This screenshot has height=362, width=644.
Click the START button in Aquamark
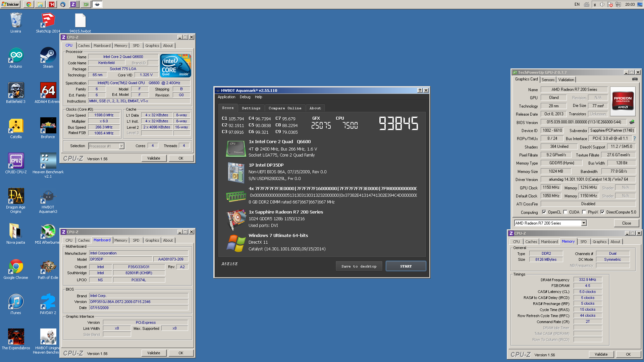coord(406,266)
